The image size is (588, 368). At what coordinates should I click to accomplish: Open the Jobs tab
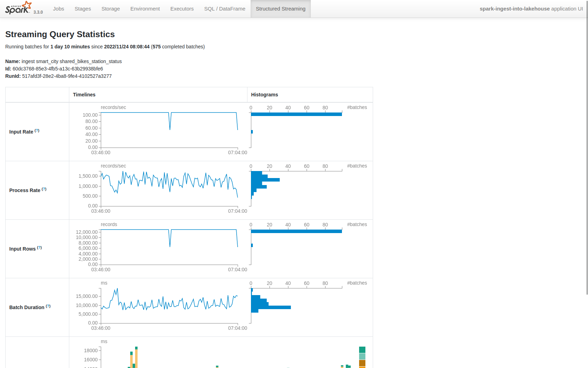tap(58, 9)
